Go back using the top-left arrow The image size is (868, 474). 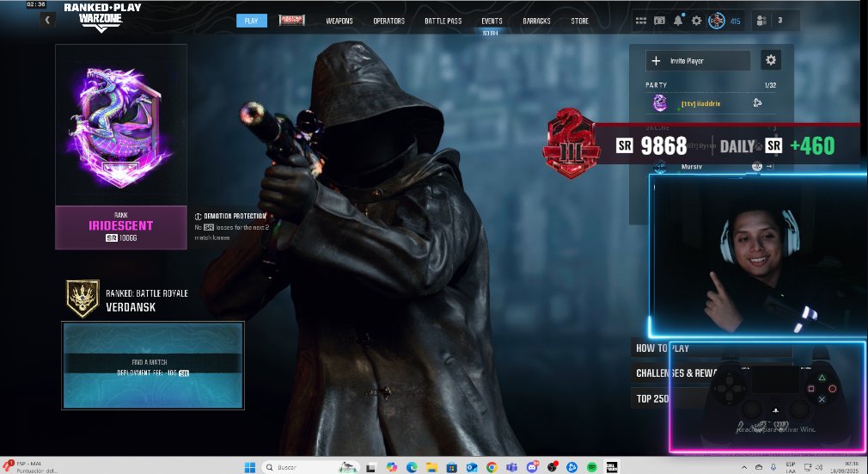click(x=47, y=21)
